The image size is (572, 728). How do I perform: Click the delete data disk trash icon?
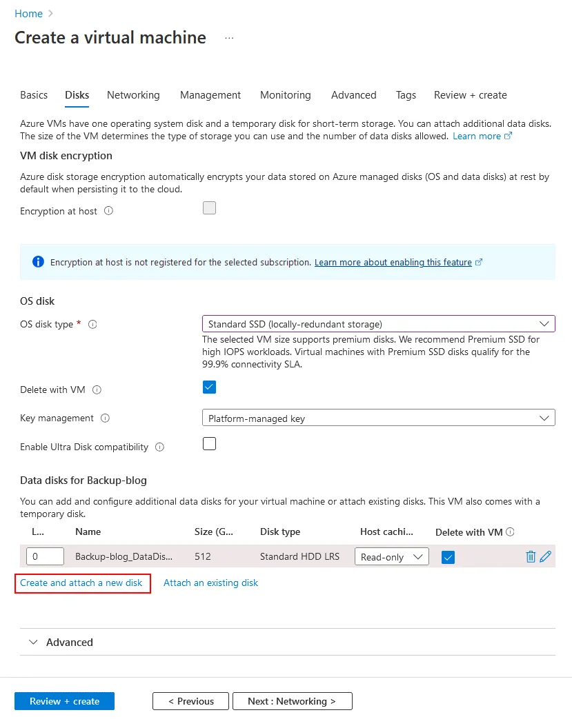click(531, 556)
